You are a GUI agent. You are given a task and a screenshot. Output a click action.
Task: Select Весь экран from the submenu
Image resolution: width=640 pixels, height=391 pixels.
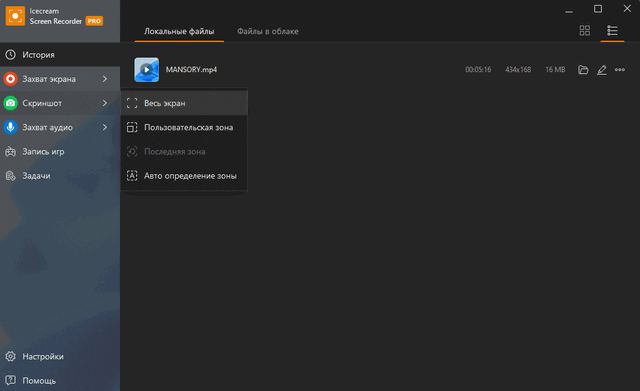tap(184, 103)
